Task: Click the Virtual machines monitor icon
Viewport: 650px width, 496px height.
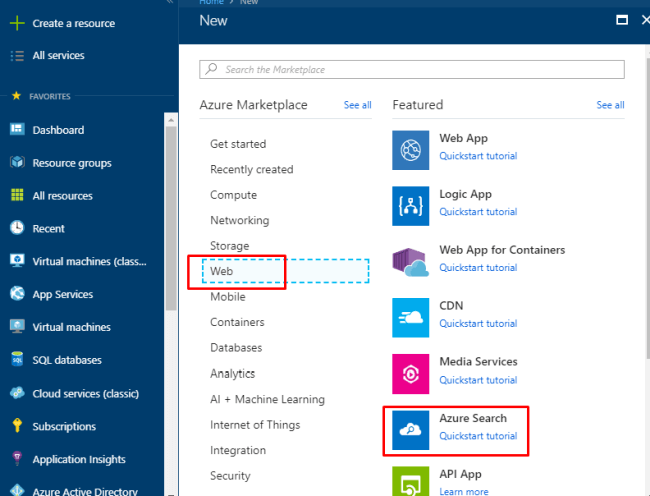Action: (x=17, y=327)
